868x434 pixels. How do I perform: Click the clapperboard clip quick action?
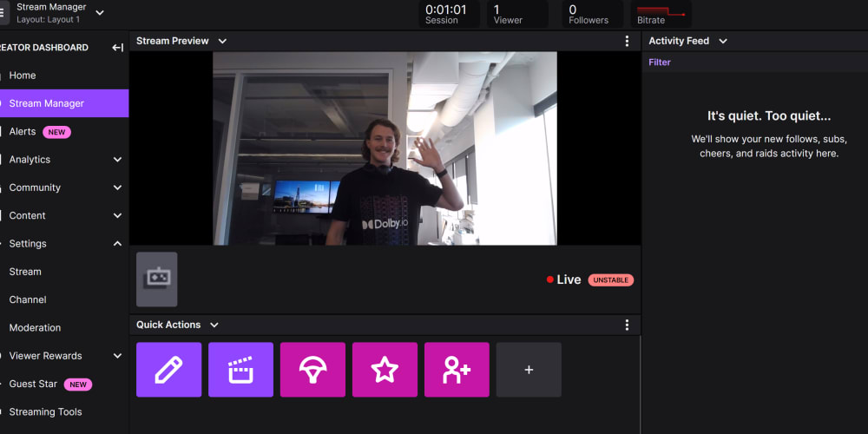pyautogui.click(x=240, y=370)
